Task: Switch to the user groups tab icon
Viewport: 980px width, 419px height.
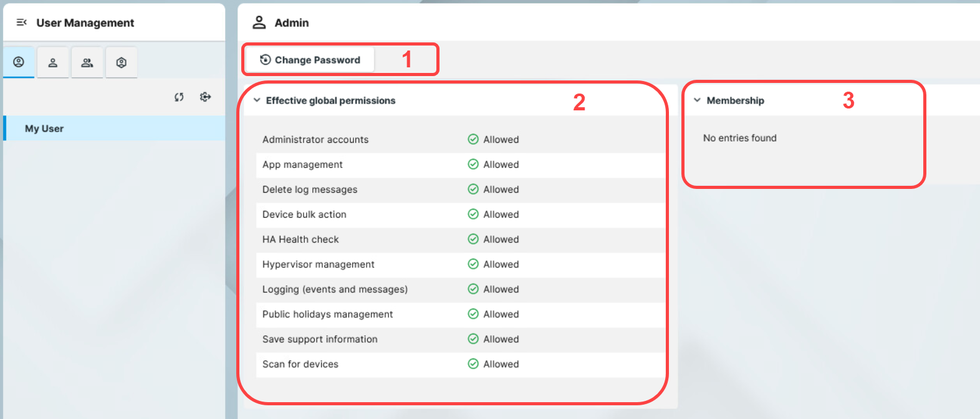Action: pos(87,62)
